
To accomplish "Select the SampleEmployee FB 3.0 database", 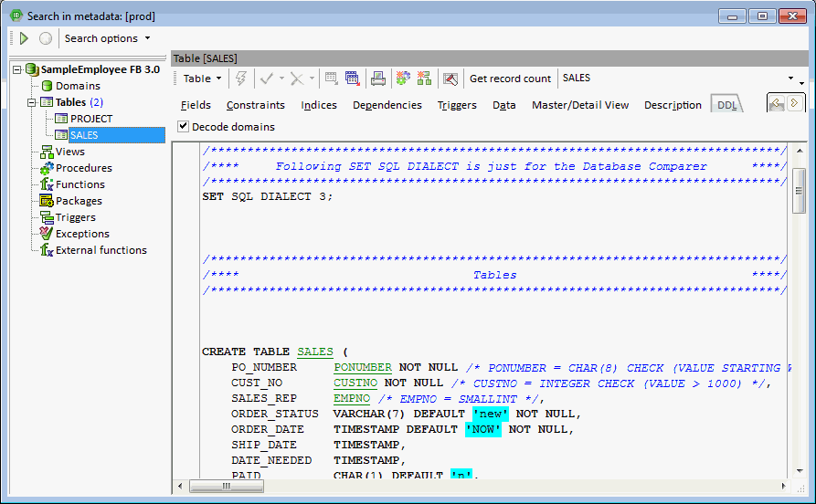I will [x=100, y=69].
